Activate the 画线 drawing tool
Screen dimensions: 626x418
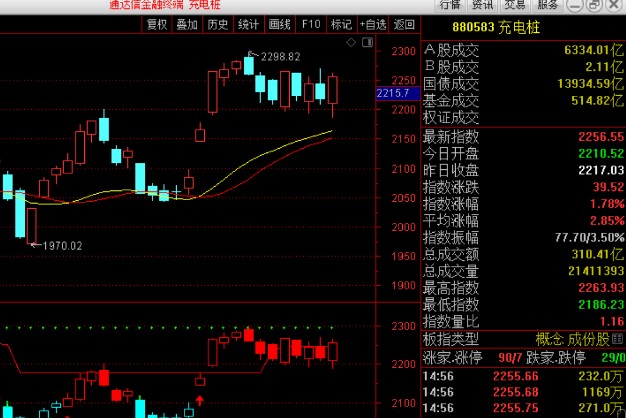point(279,25)
